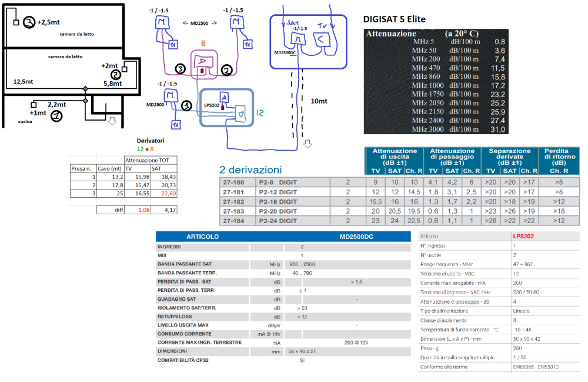Screen dimensions: 588x382
Task: Click the DIGISAT 5 Elite title
Action: pos(395,19)
